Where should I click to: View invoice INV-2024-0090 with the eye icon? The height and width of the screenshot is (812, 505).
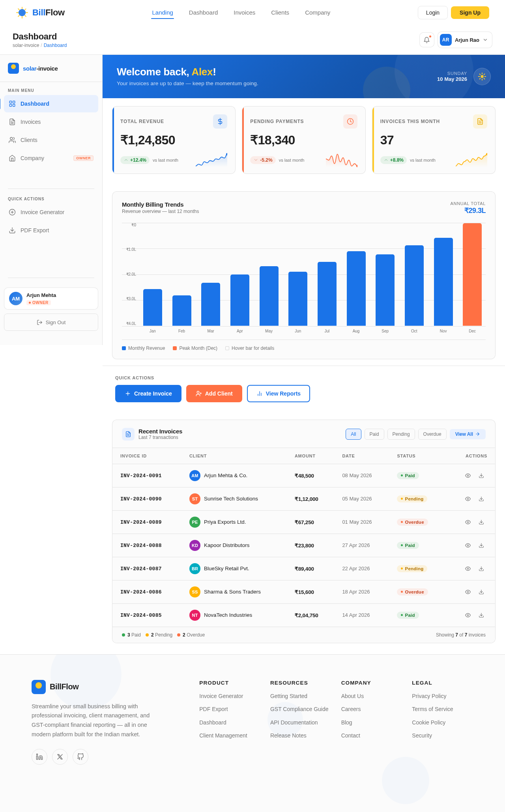pos(468,499)
